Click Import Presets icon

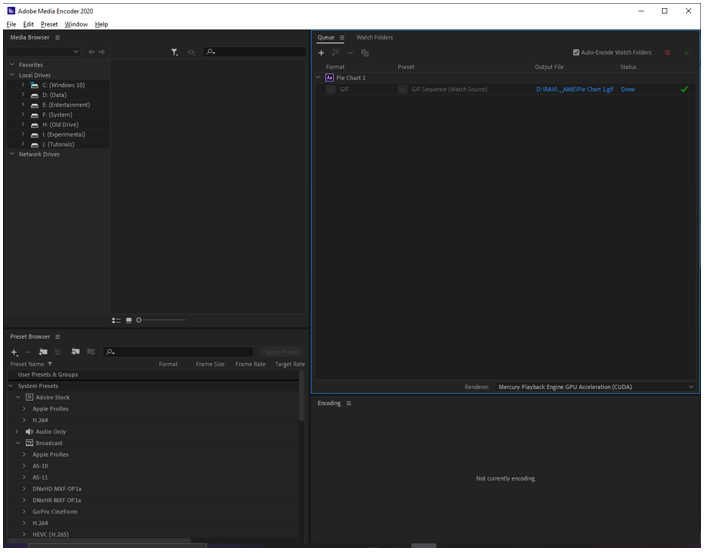(76, 352)
